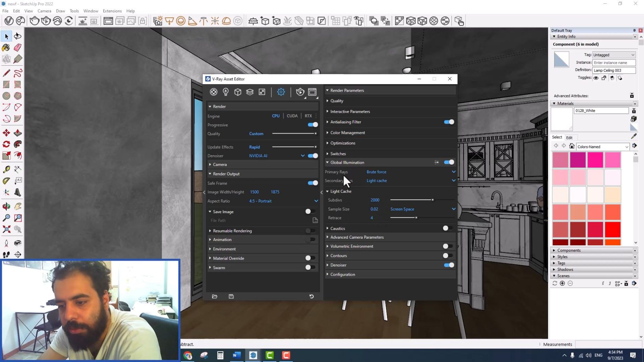The image size is (644, 362).
Task: Open Primary Rays Brute force dropdown
Action: [410, 172]
